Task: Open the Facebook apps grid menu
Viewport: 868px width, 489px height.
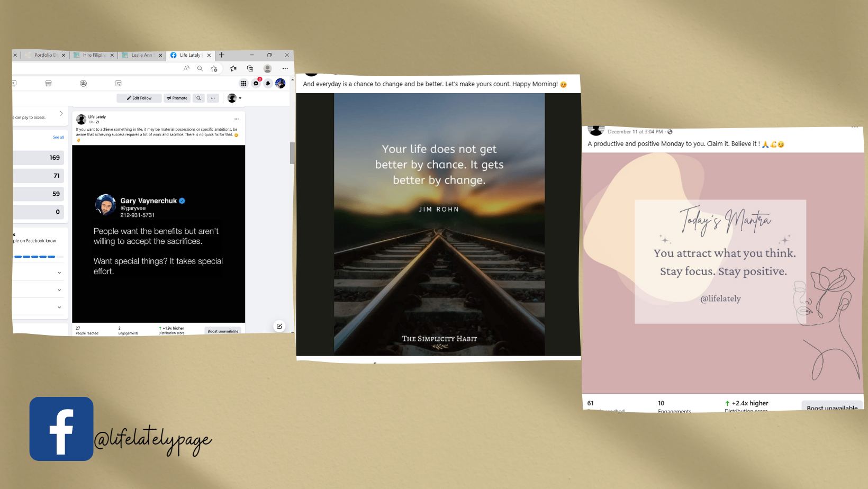Action: coord(243,83)
